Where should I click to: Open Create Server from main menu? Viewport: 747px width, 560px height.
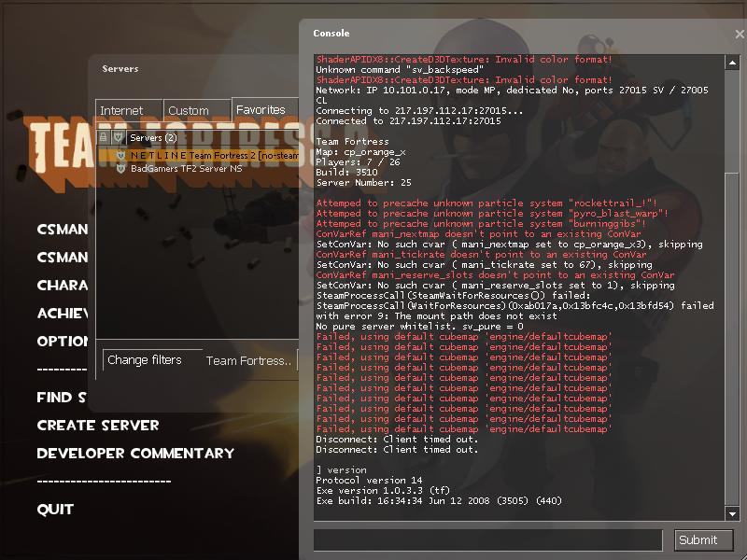(x=98, y=426)
